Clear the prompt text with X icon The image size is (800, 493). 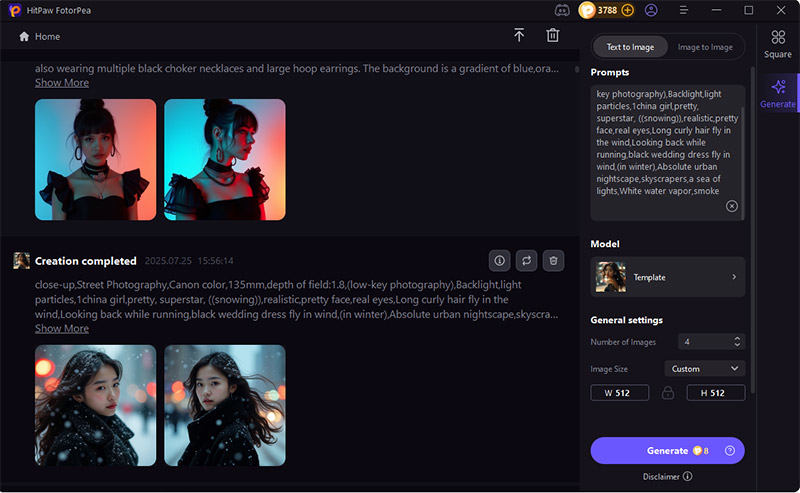click(x=732, y=206)
